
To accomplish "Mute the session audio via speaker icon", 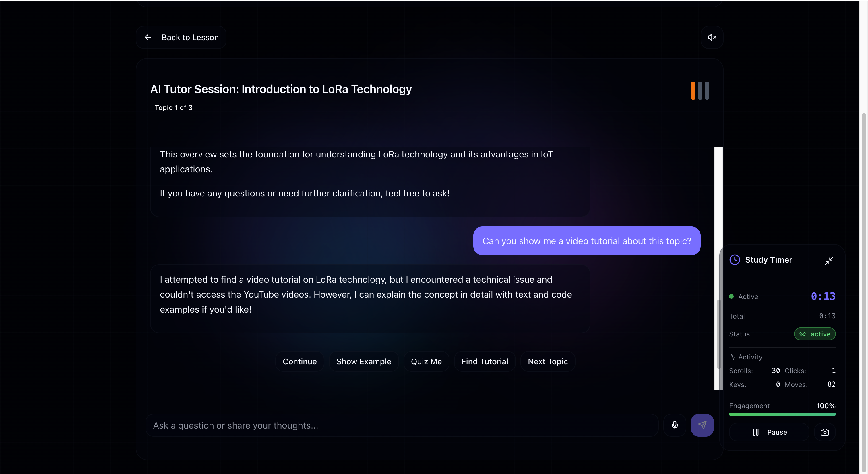I will coord(712,37).
